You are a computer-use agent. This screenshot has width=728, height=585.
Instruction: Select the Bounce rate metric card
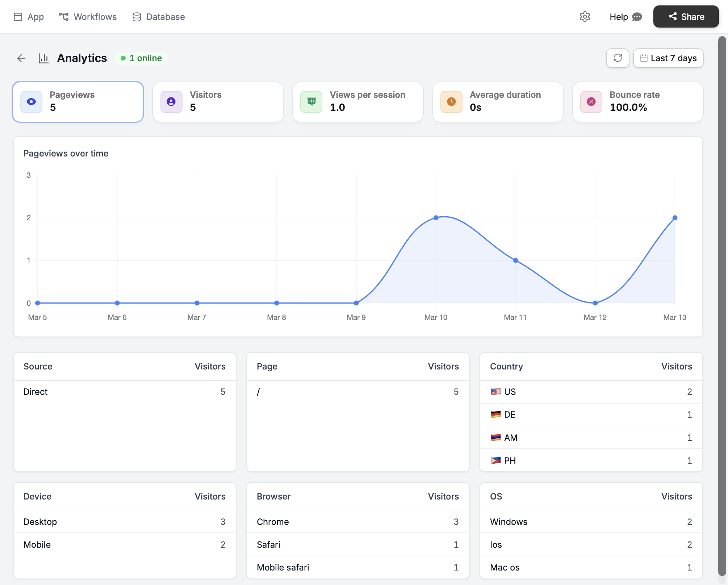pos(637,102)
